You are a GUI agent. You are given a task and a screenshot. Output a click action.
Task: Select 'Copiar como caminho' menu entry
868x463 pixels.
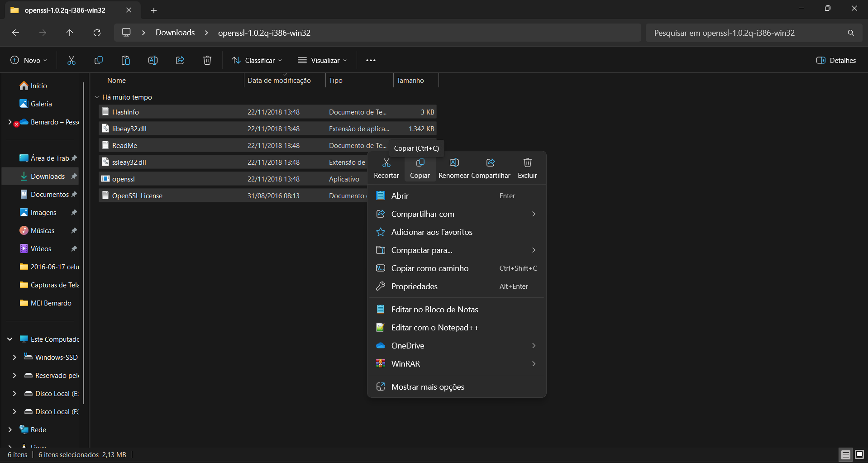429,268
